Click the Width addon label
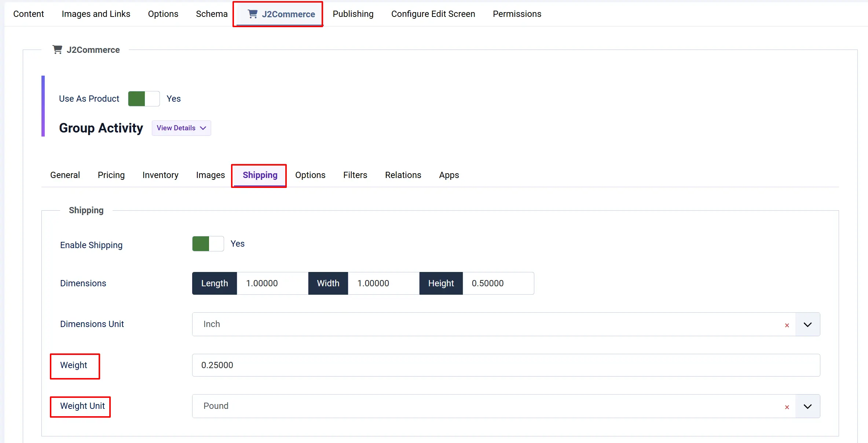This screenshot has width=868, height=443. pyautogui.click(x=328, y=283)
